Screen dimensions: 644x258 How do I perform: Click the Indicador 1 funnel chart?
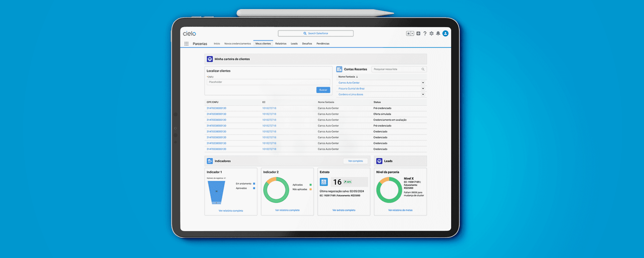point(216,192)
